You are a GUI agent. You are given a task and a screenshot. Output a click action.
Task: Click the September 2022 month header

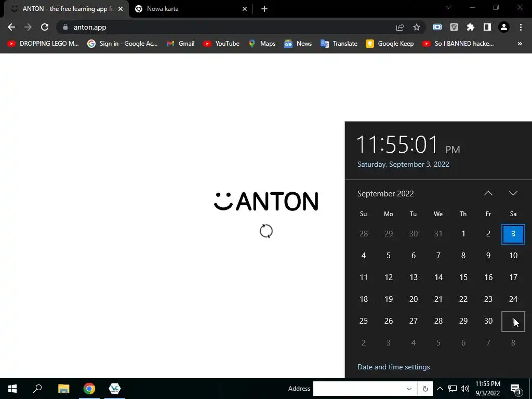point(385,194)
